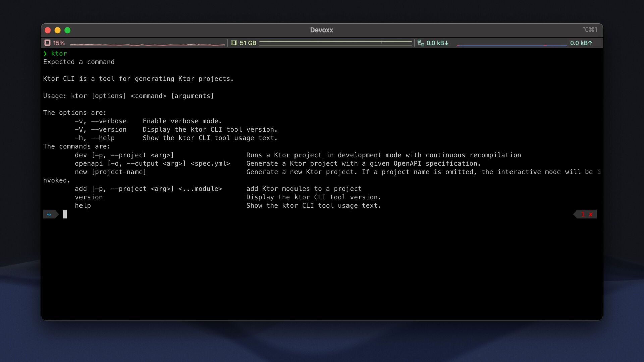Click the red error X in right prompt

pyautogui.click(x=591, y=214)
